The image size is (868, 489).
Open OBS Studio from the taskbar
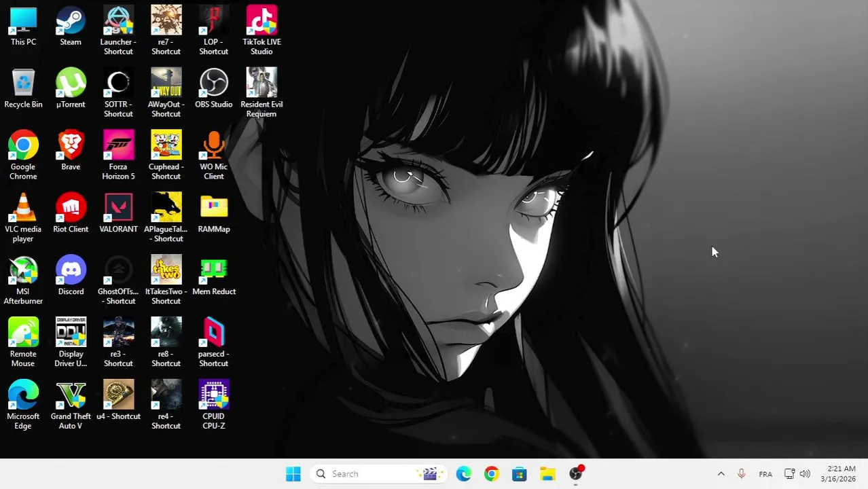click(x=576, y=474)
